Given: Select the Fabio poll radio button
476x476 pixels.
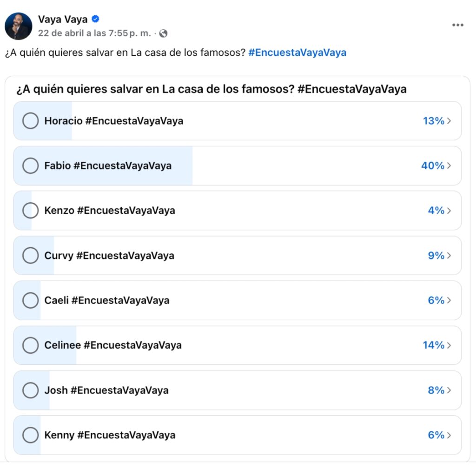Looking at the screenshot, I should pyautogui.click(x=30, y=166).
